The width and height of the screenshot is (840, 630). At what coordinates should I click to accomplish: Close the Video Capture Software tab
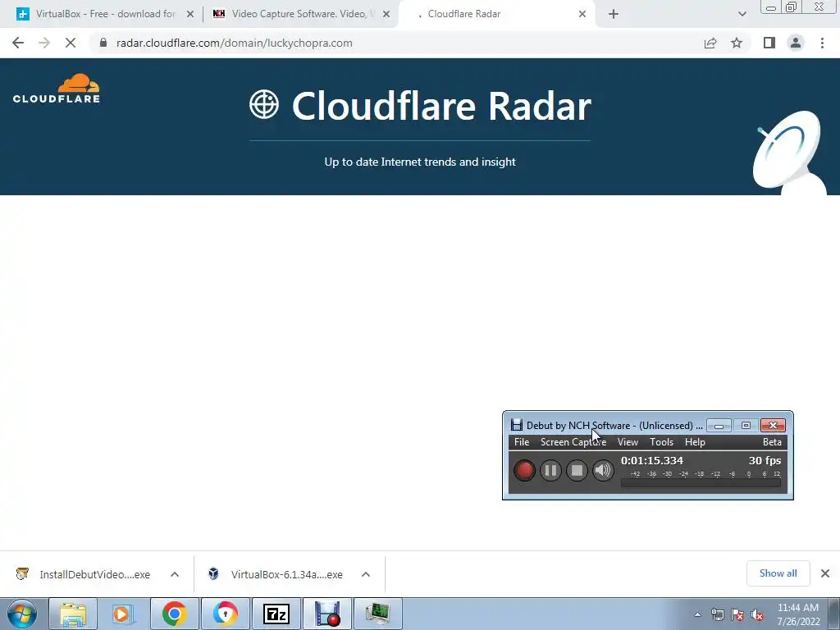click(386, 14)
